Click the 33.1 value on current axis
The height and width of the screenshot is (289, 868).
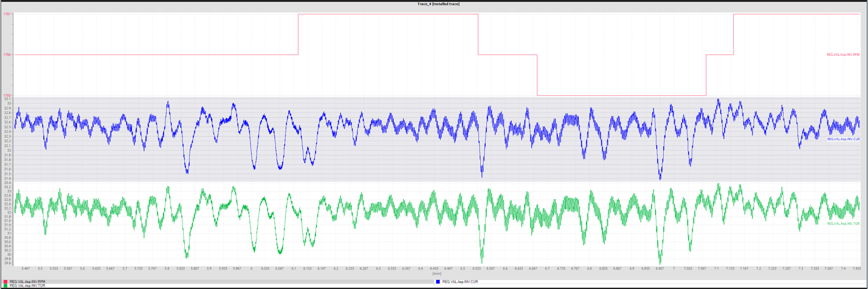7,98
